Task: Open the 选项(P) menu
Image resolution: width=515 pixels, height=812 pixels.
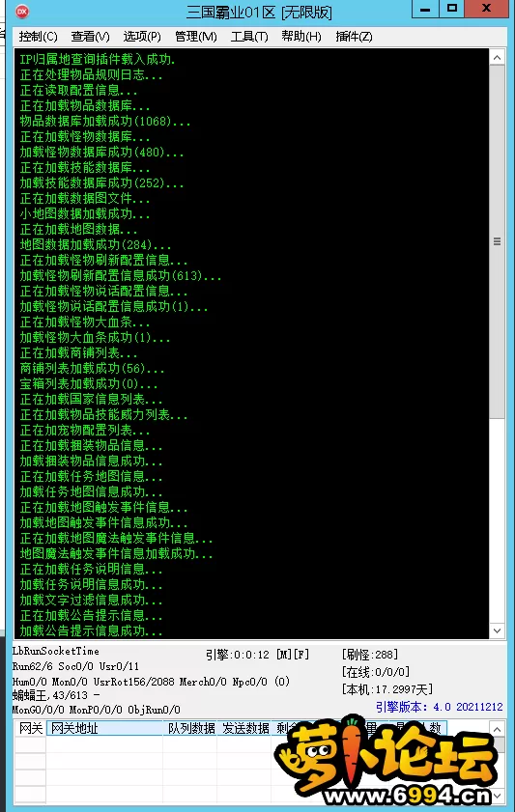Action: point(142,37)
